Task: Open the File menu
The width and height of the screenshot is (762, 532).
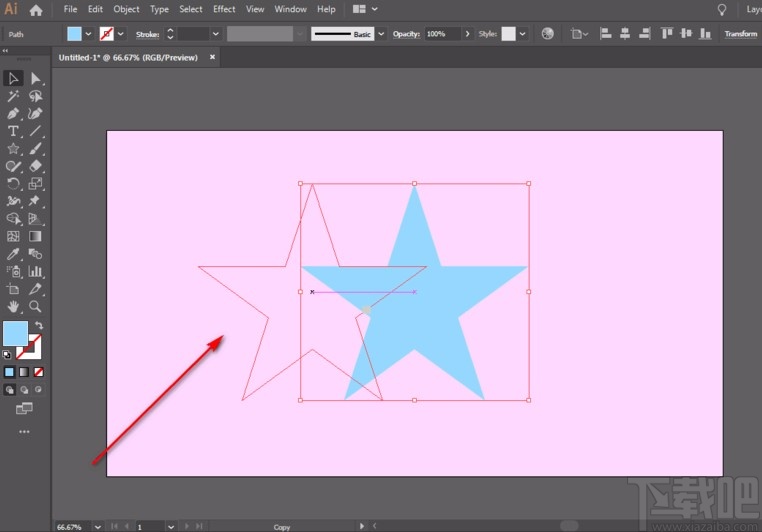Action: tap(70, 9)
